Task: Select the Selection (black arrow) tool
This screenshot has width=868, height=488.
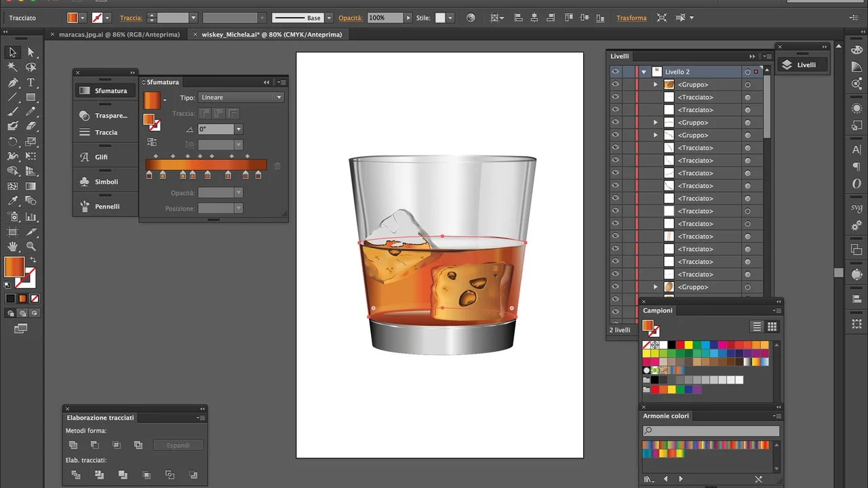Action: (13, 52)
